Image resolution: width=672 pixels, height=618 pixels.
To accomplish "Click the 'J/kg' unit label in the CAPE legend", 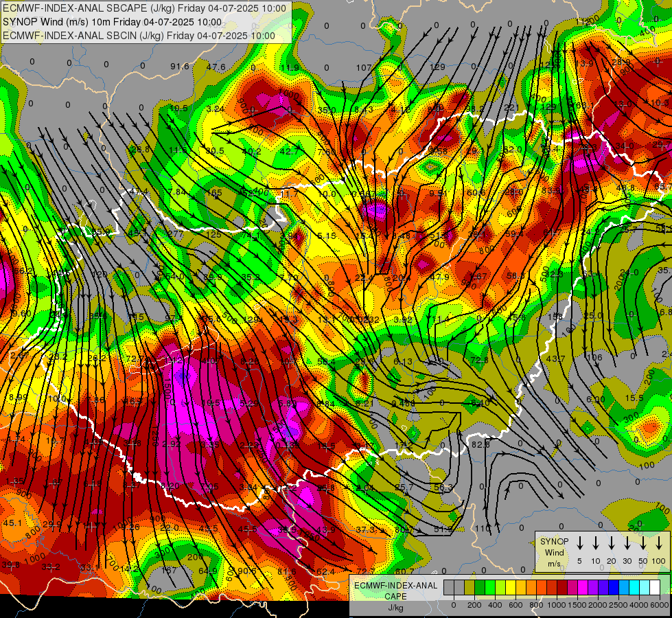I will pyautogui.click(x=395, y=608).
